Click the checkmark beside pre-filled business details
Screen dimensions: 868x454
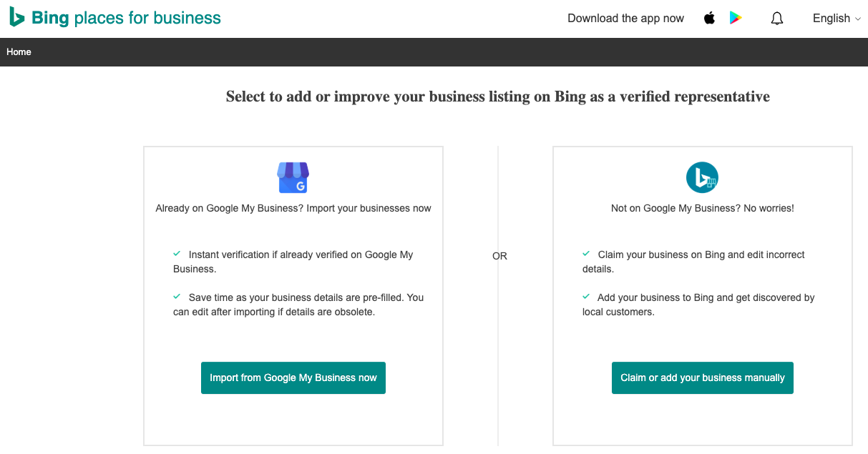[177, 297]
